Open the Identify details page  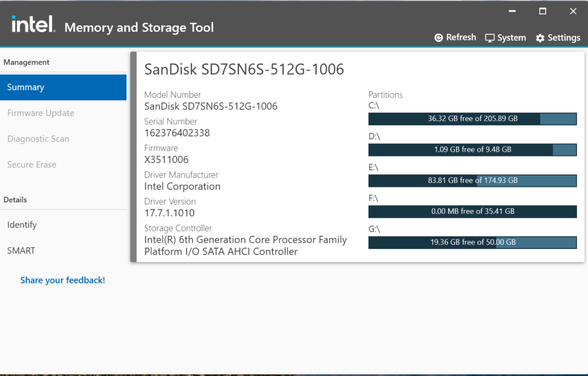pos(63,225)
